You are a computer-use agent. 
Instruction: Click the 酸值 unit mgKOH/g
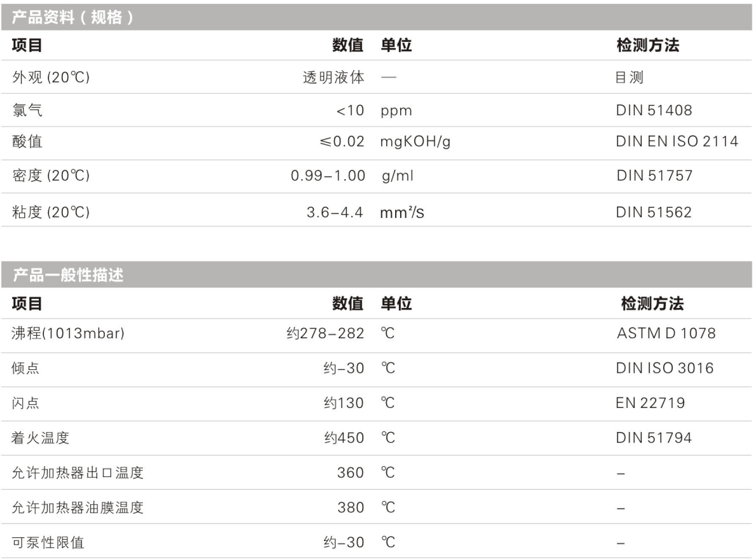[x=415, y=141]
